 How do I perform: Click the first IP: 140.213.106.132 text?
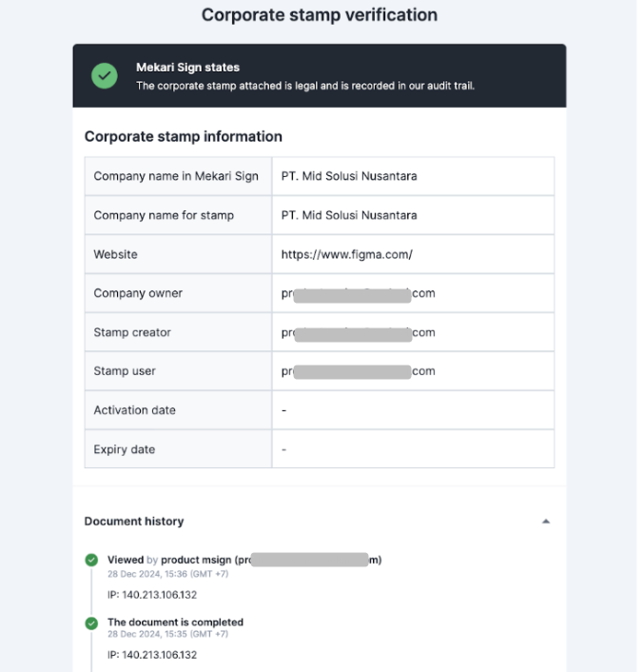(x=152, y=595)
